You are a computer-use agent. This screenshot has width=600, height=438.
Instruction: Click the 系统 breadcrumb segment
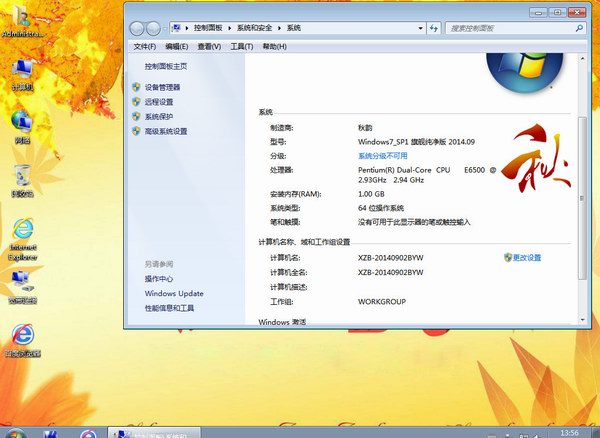tap(293, 28)
